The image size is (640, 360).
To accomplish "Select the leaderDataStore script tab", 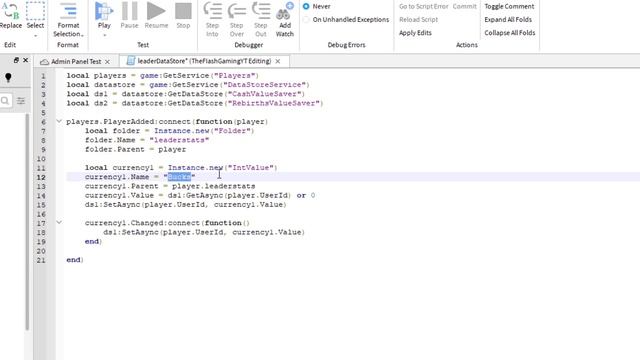I will click(x=204, y=61).
